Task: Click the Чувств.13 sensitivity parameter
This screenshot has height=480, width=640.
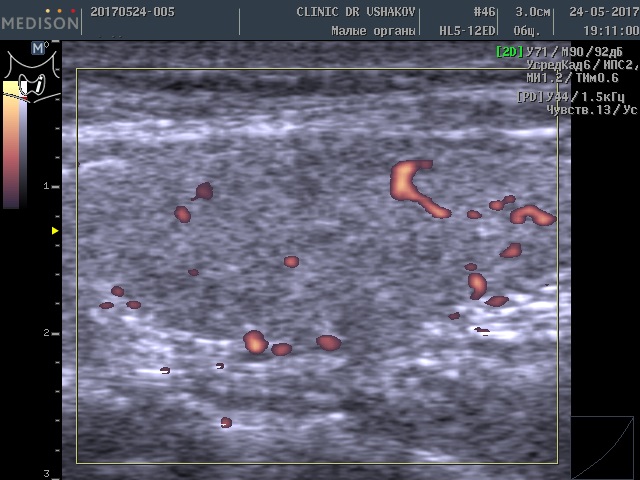Action: click(580, 109)
